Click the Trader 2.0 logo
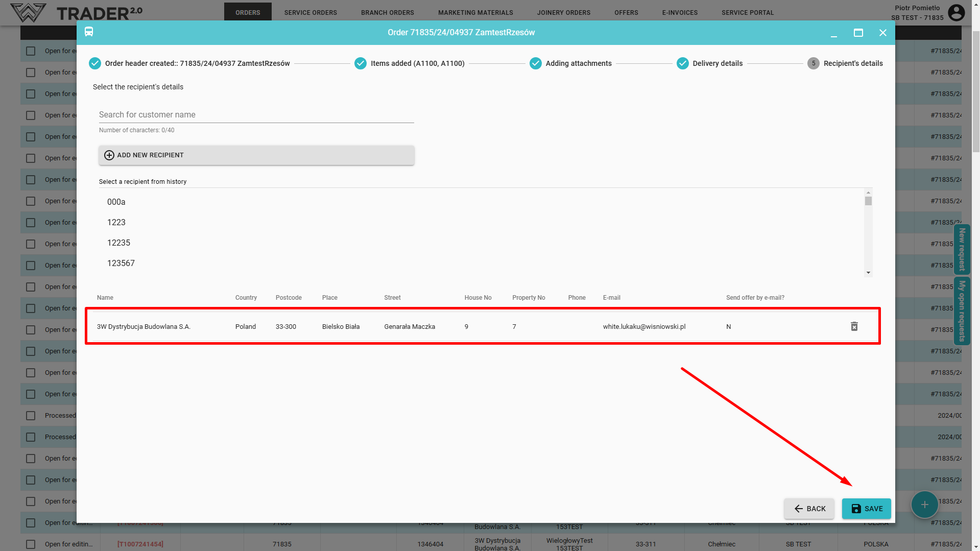Viewport: 980px width, 551px height. (77, 12)
